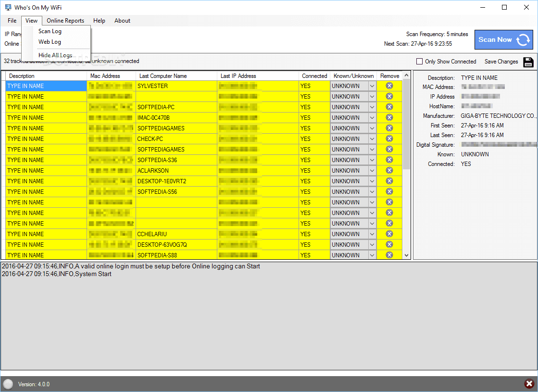Open Known/Unknown dropdown for CHECK-PC
The width and height of the screenshot is (538, 392).
click(372, 139)
